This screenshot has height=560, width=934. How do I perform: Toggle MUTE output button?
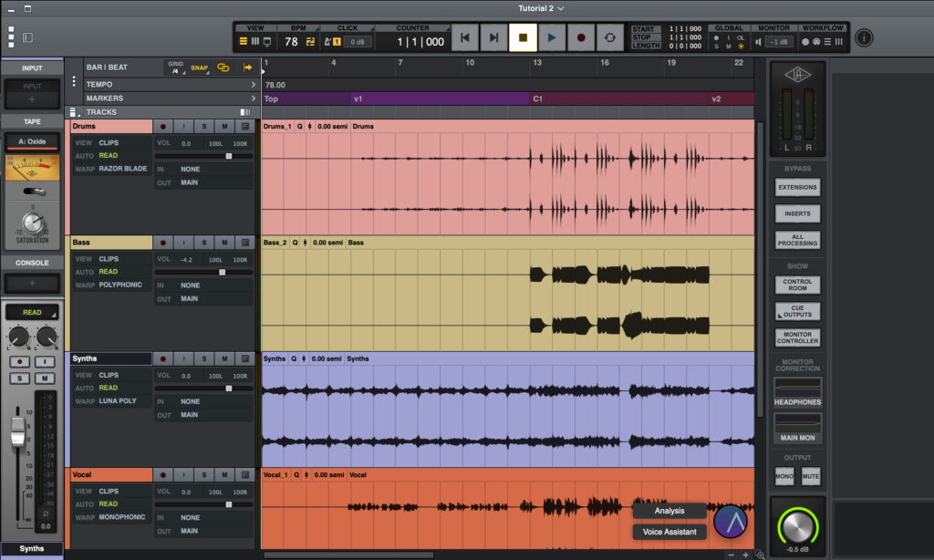tap(810, 476)
